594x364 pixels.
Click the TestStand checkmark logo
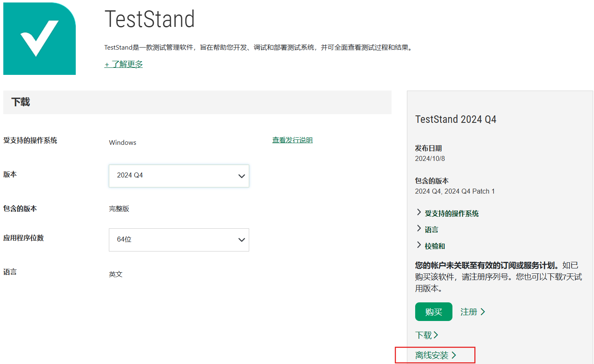pos(39,38)
